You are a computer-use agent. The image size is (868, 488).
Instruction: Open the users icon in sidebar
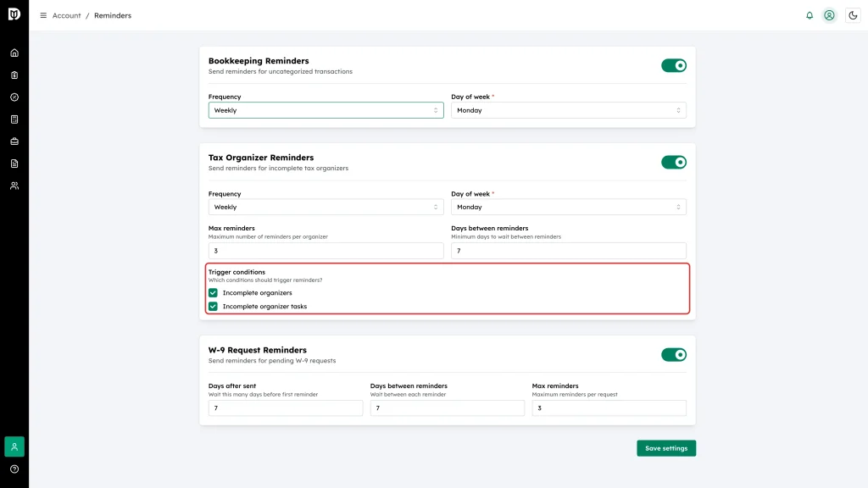coord(14,186)
